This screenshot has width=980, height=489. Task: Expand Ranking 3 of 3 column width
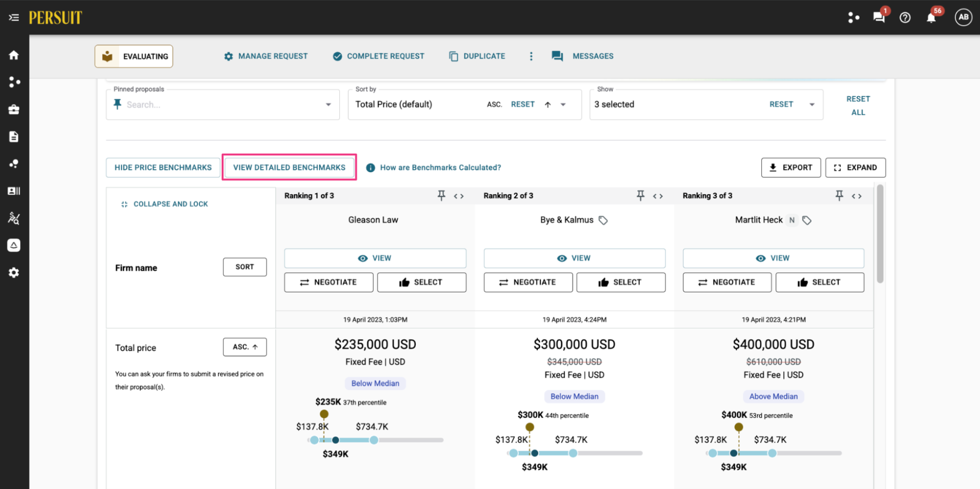[x=857, y=196]
